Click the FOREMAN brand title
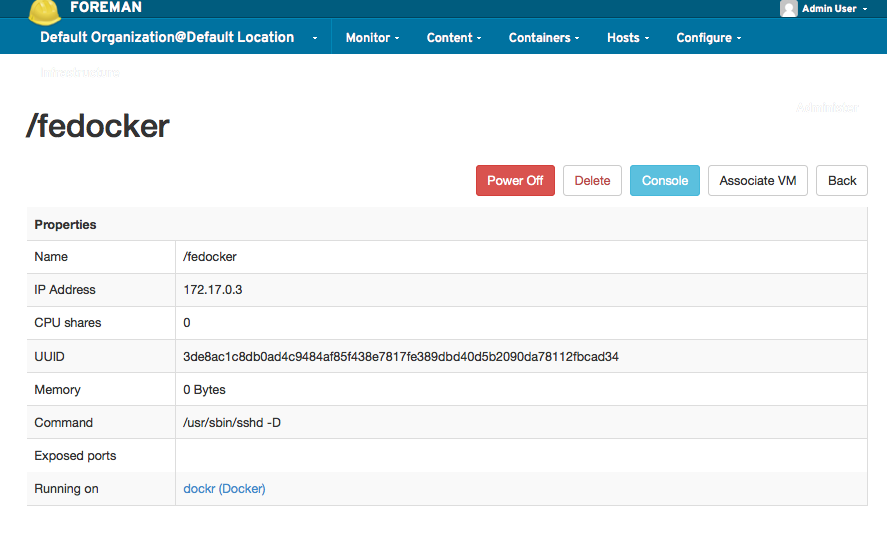The width and height of the screenshot is (887, 533). [106, 7]
